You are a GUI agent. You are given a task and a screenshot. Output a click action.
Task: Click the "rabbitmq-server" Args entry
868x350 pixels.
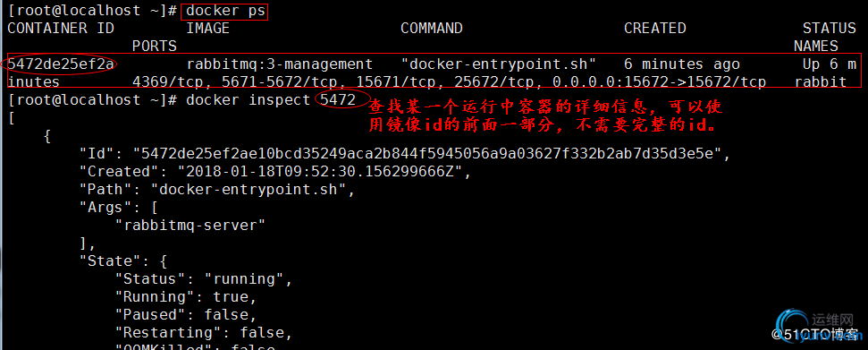(190, 226)
